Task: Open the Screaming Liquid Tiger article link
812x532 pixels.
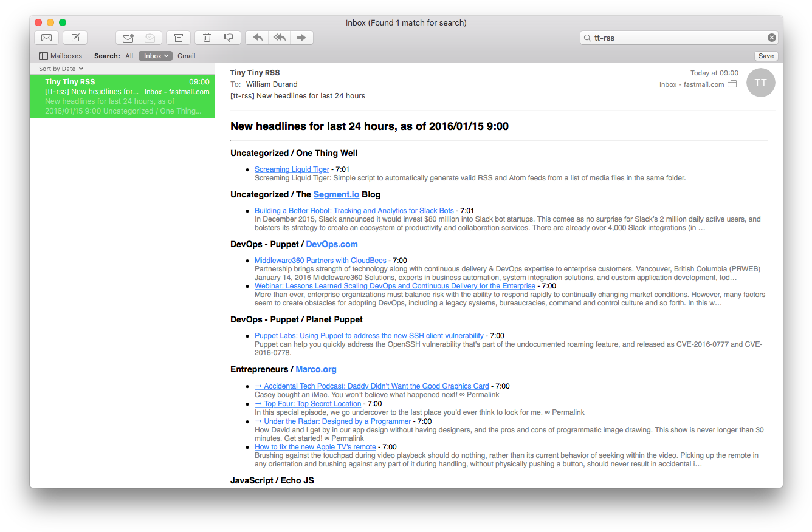Action: (292, 169)
